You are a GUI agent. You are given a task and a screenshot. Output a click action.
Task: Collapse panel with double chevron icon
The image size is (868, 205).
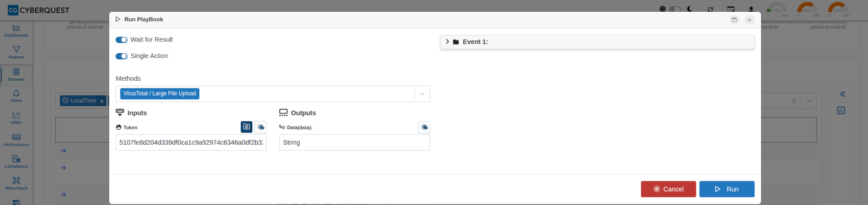[x=842, y=94]
